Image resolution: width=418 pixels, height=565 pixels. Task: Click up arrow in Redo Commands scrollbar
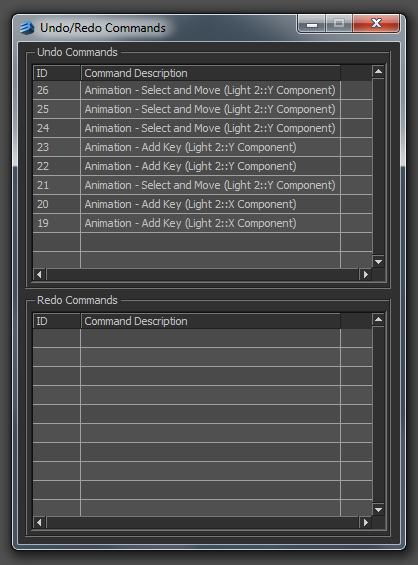[378, 320]
